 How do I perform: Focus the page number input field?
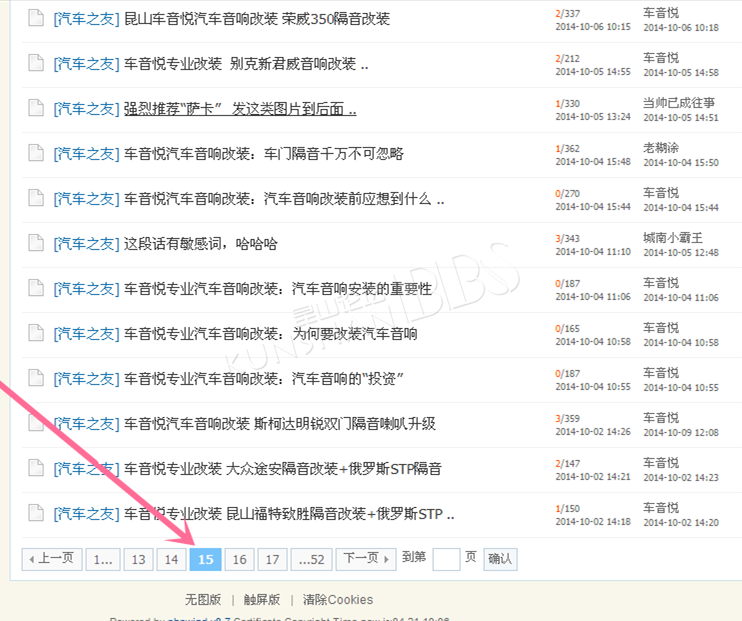click(x=446, y=559)
